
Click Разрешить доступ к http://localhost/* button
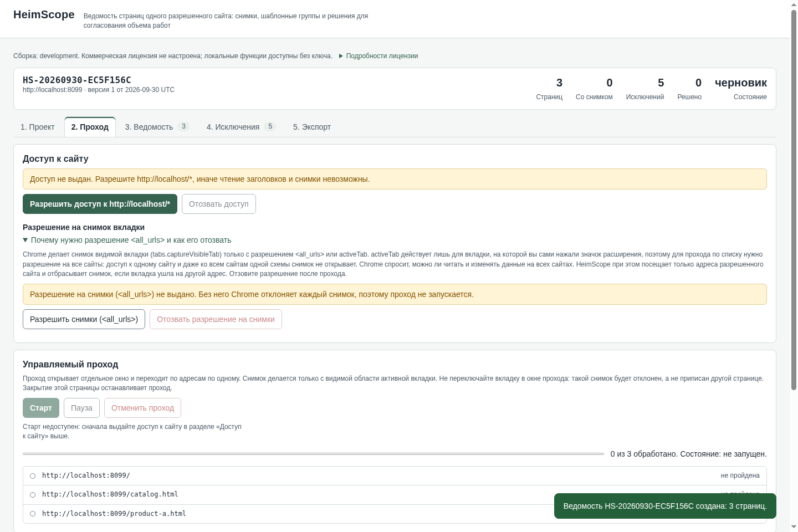[100, 204]
